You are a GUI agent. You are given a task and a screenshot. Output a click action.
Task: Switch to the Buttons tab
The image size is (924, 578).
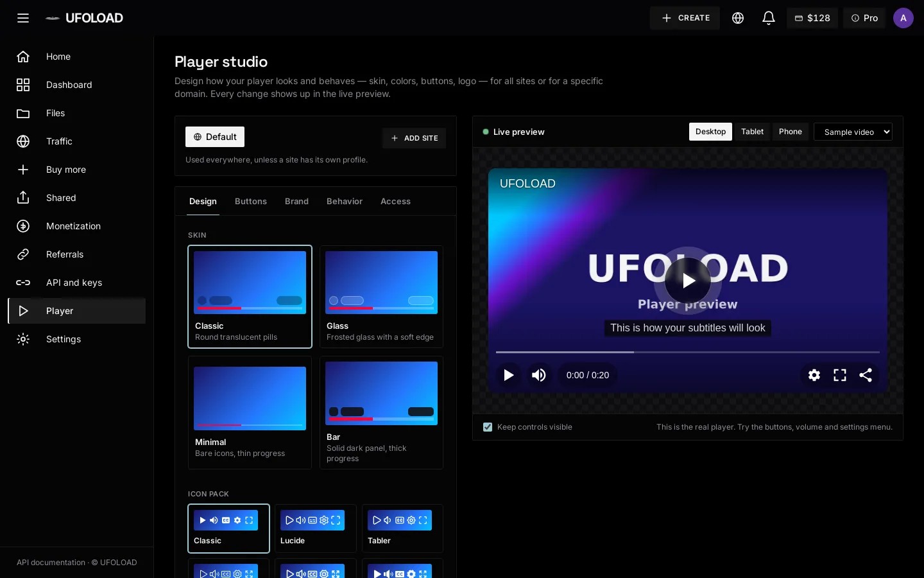(x=251, y=201)
